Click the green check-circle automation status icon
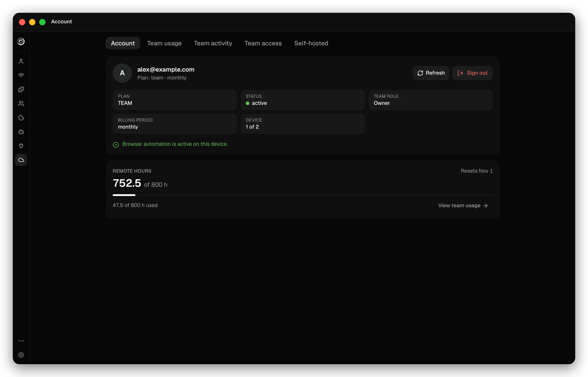This screenshot has height=377, width=588. (116, 145)
